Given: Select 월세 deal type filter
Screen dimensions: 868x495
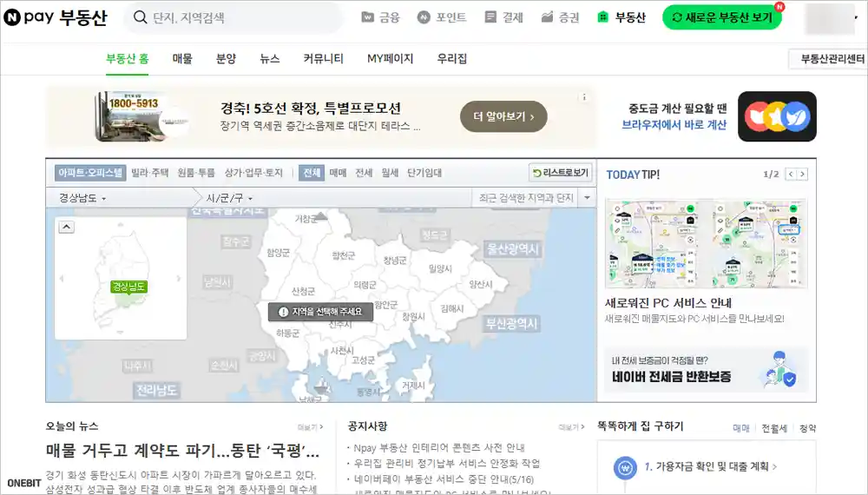Looking at the screenshot, I should click(x=390, y=173).
